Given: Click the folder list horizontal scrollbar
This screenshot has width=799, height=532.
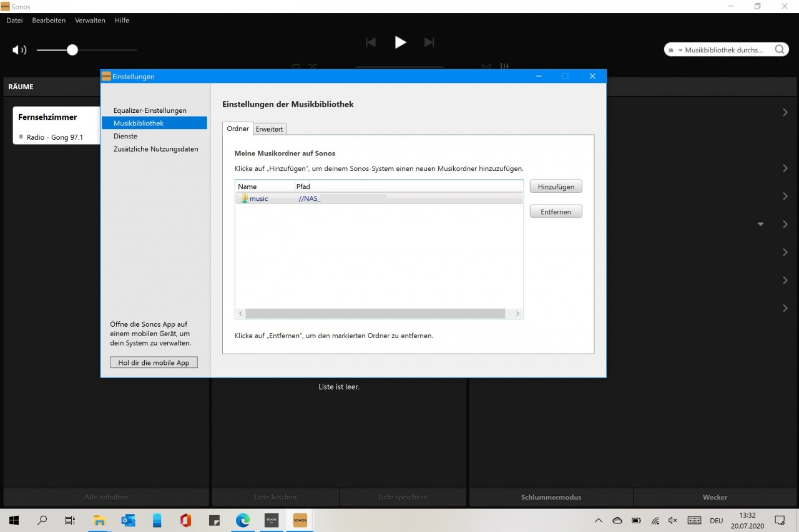Looking at the screenshot, I should (x=375, y=314).
